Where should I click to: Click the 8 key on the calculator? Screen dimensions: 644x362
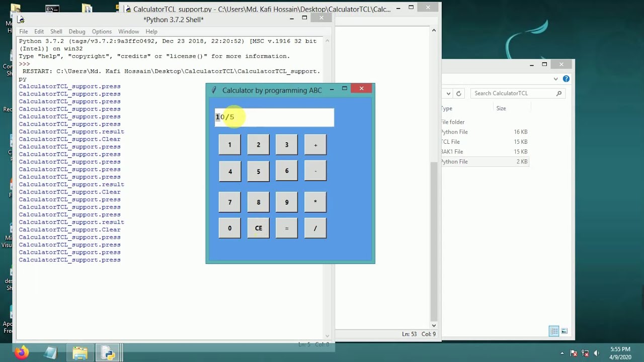tap(259, 202)
